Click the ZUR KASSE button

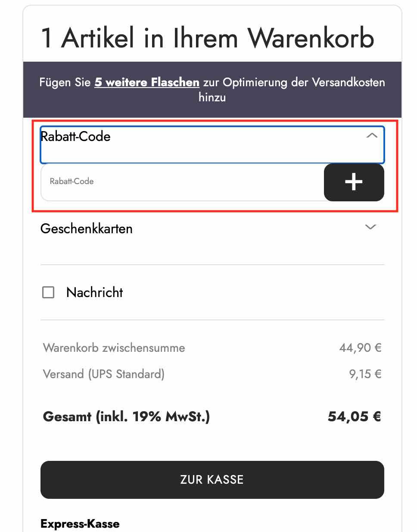[x=212, y=479]
